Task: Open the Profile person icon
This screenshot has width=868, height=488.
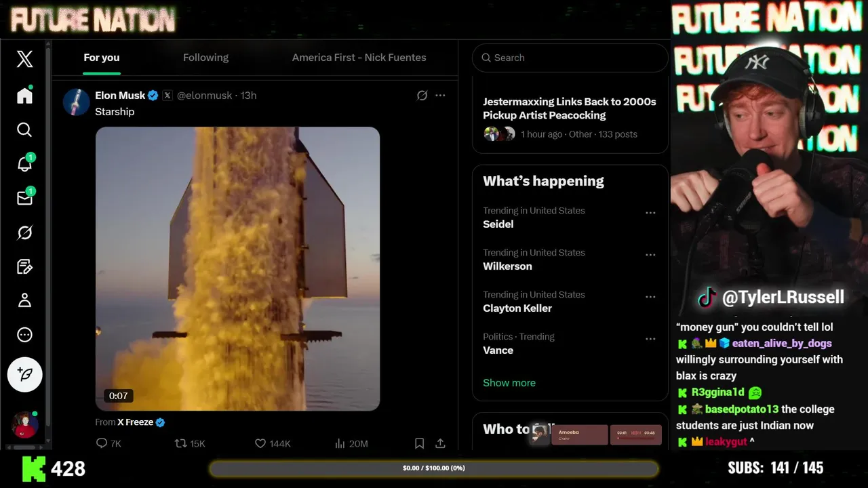Action: click(24, 300)
